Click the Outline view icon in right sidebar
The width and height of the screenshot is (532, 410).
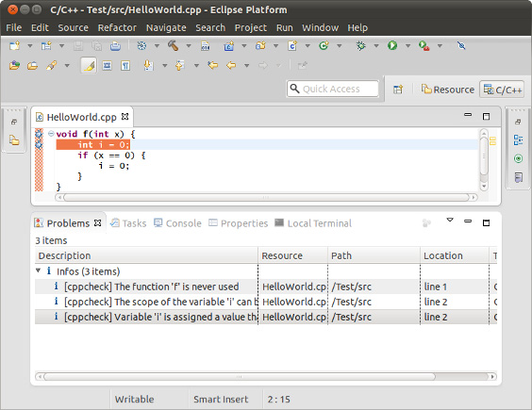point(518,139)
